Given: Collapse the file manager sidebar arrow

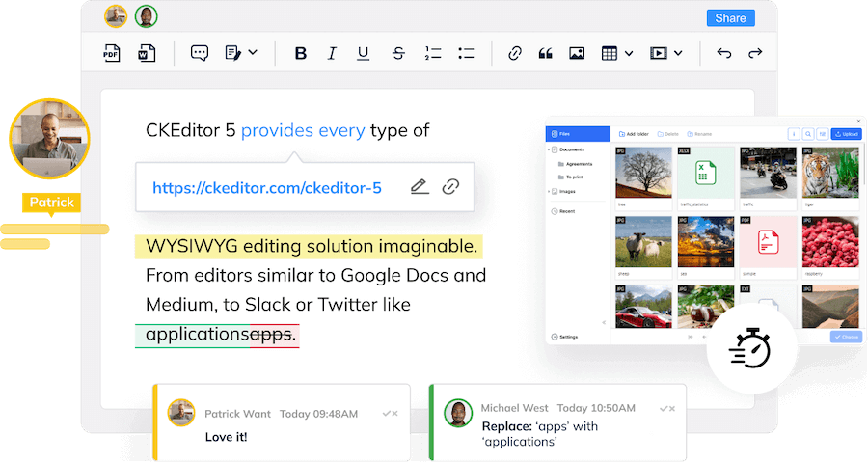Looking at the screenshot, I should (x=604, y=322).
